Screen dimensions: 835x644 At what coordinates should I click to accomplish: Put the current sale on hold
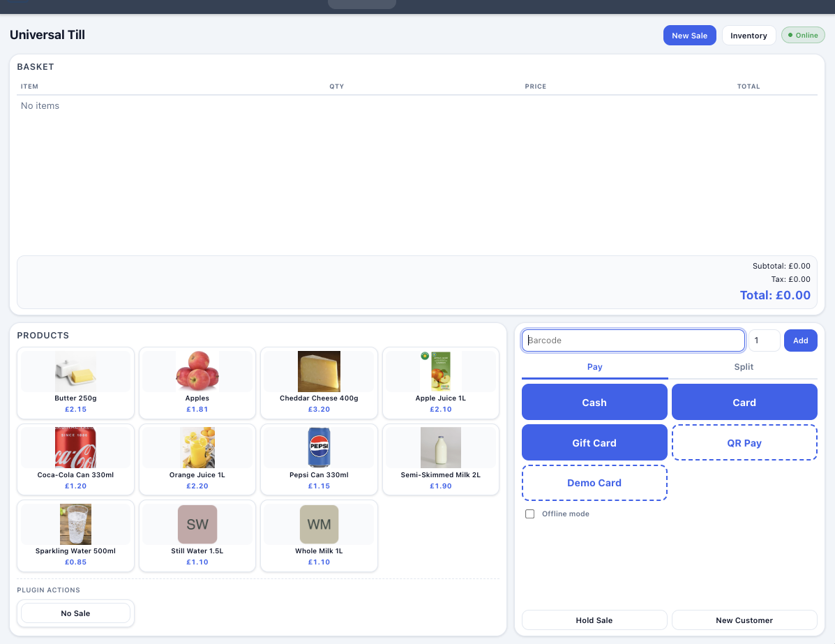pyautogui.click(x=594, y=620)
